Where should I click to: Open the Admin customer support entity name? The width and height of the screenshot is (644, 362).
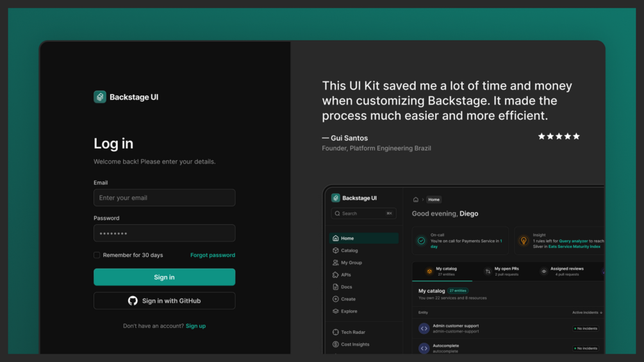pyautogui.click(x=456, y=326)
